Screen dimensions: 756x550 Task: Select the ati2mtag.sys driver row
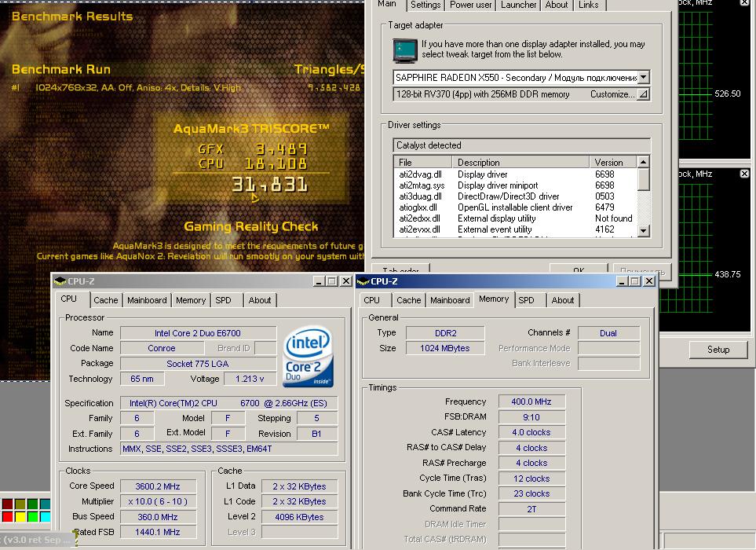coord(516,185)
